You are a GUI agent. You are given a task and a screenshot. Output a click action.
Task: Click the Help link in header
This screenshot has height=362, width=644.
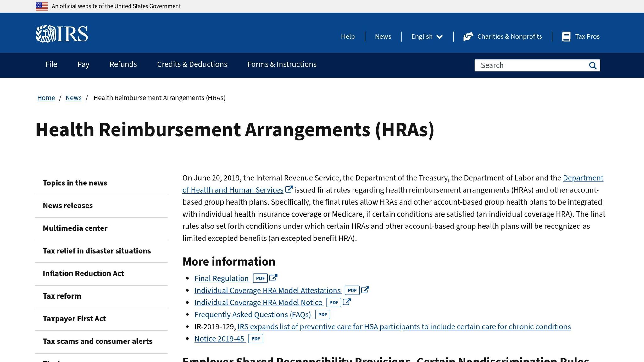point(348,36)
